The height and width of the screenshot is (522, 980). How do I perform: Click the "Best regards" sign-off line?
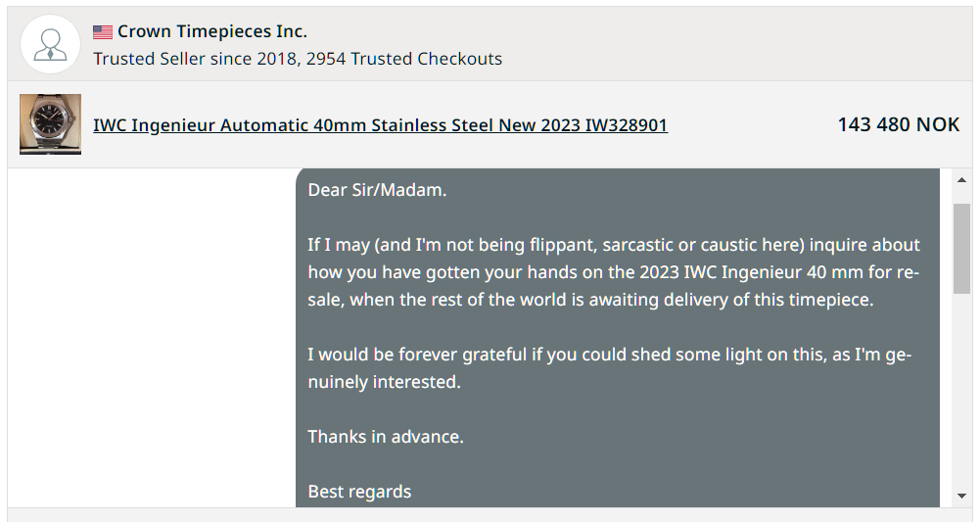[x=359, y=492]
